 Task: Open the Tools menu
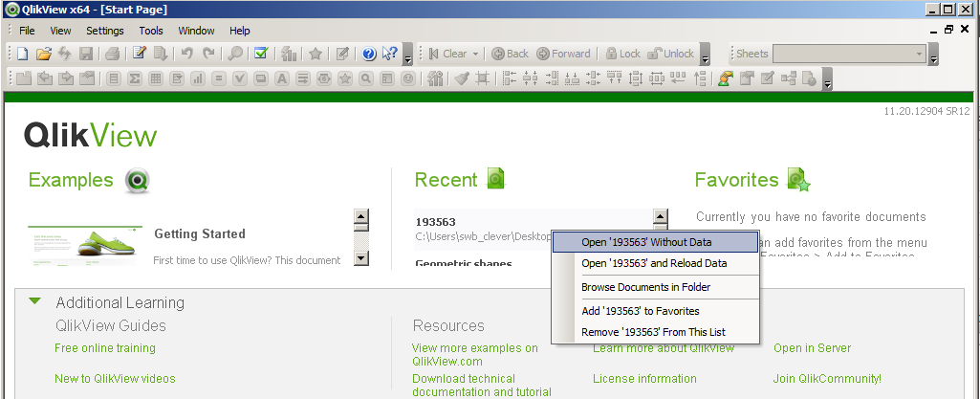click(151, 31)
